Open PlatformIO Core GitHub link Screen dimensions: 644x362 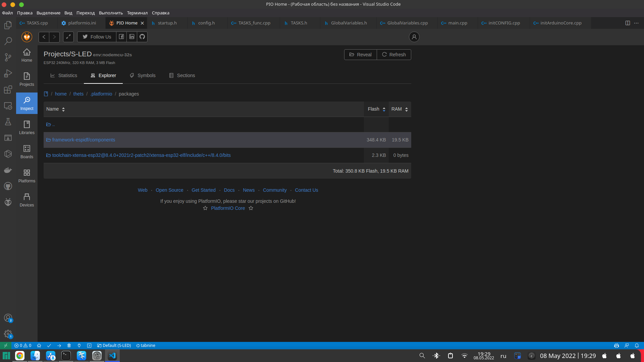(228, 208)
